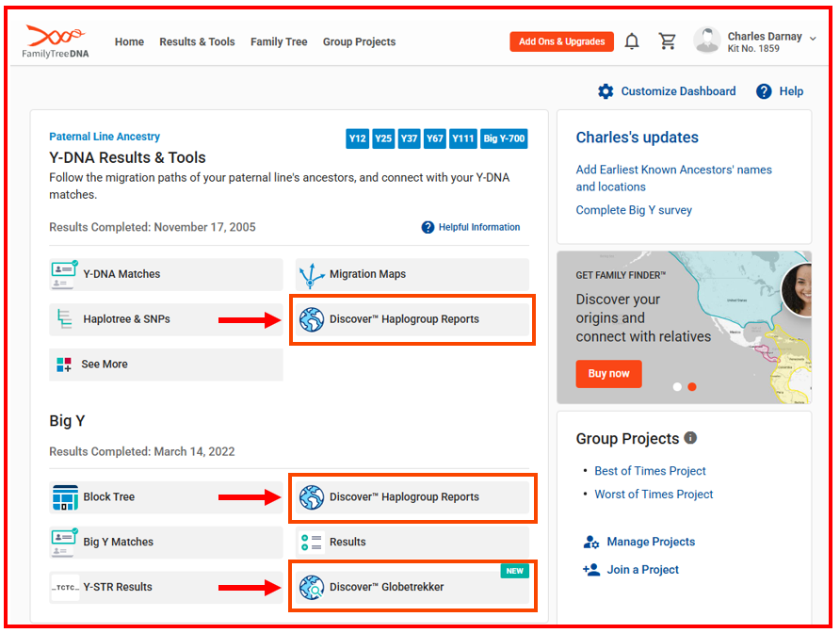Select the Migration Maps icon

310,274
